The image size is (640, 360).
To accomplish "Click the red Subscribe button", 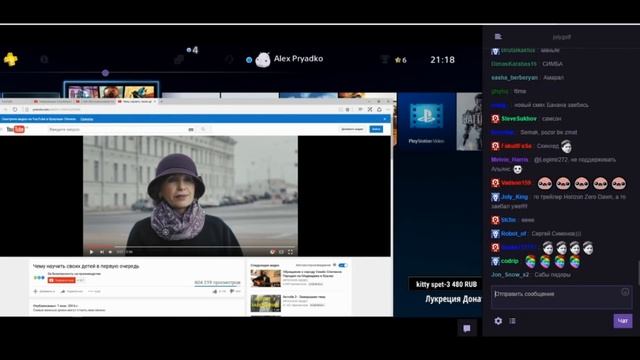I will (x=62, y=280).
